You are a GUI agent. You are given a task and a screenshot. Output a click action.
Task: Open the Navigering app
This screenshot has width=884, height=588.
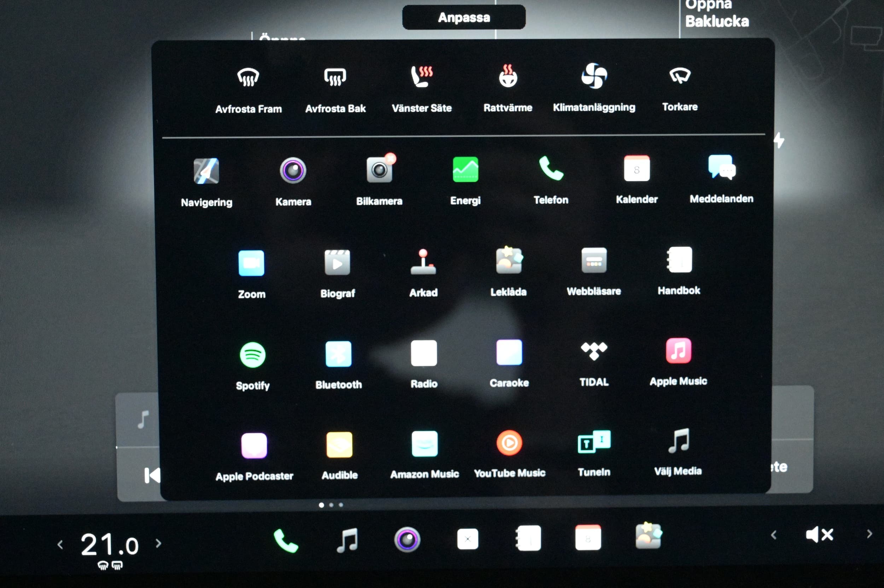click(x=206, y=171)
